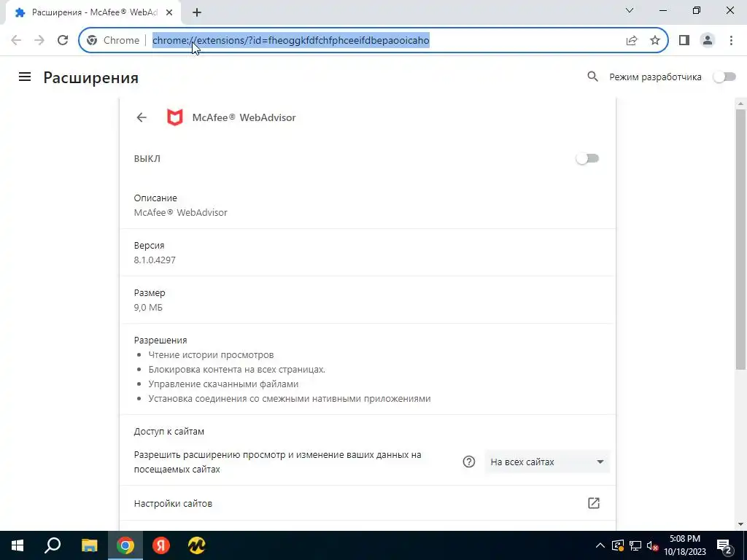Click permission Управление скачанными файлами
The height and width of the screenshot is (560, 747).
tap(223, 384)
